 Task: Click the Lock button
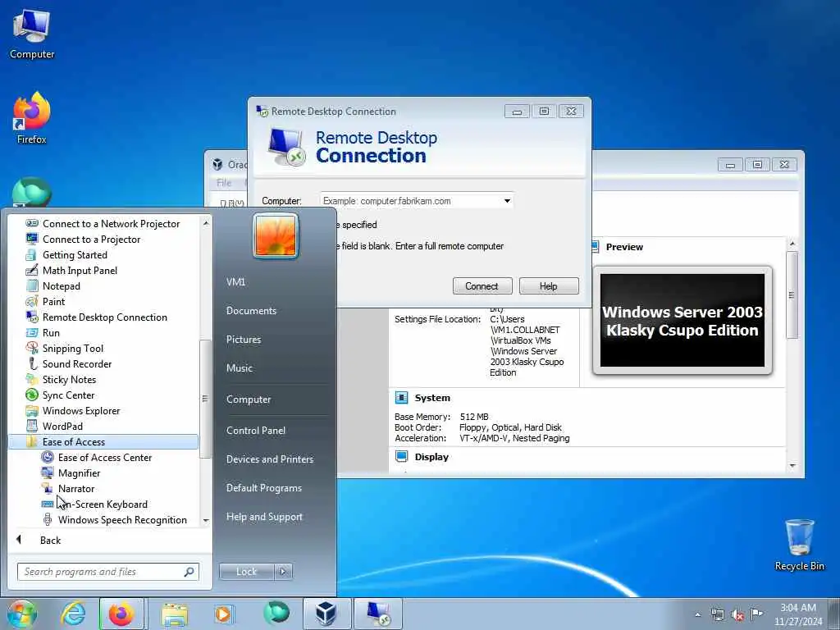point(246,572)
